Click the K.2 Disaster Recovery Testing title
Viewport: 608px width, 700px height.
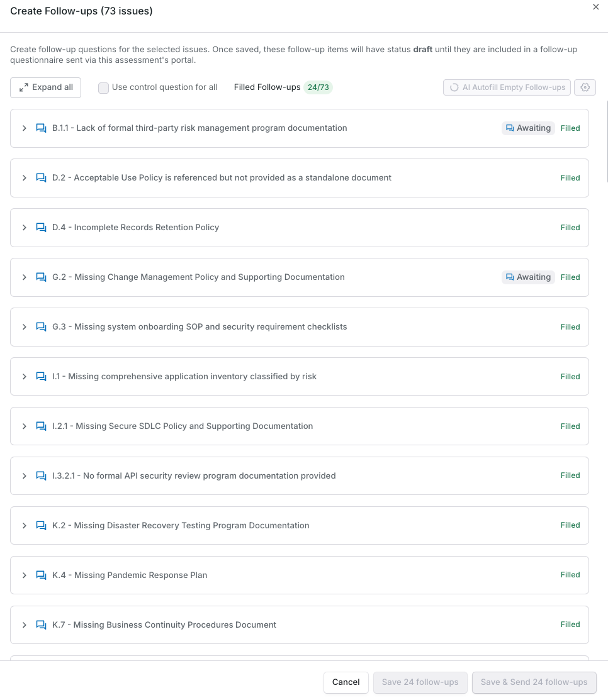[x=181, y=525]
